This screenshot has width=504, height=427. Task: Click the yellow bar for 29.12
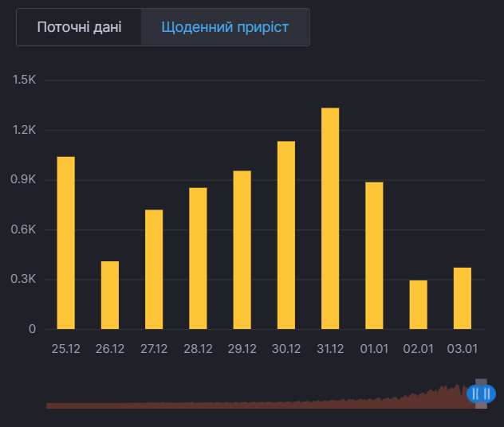pos(242,249)
